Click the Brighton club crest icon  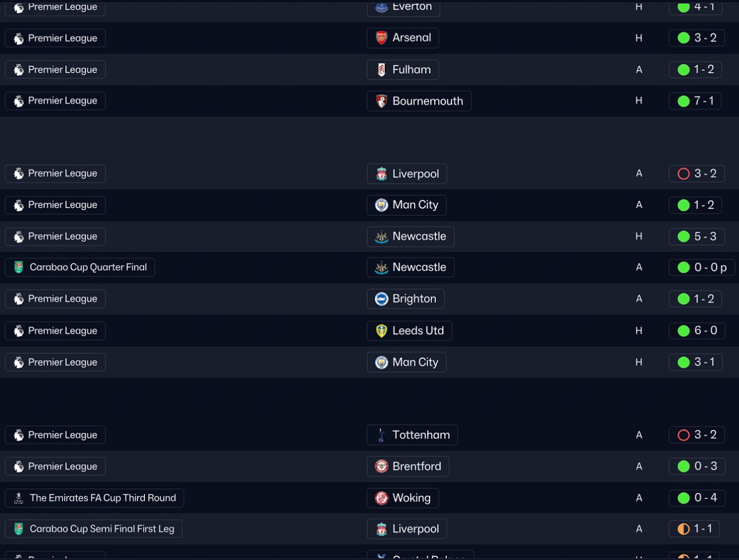pos(382,299)
